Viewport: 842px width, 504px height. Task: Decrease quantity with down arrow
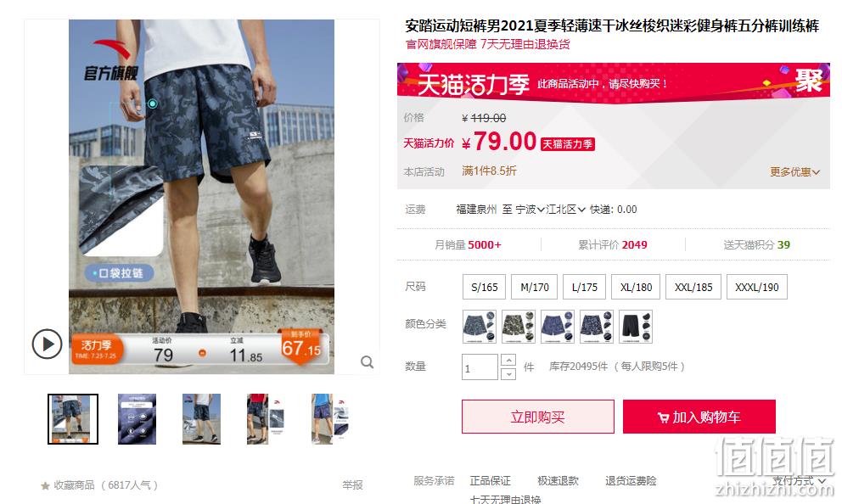pyautogui.click(x=508, y=373)
